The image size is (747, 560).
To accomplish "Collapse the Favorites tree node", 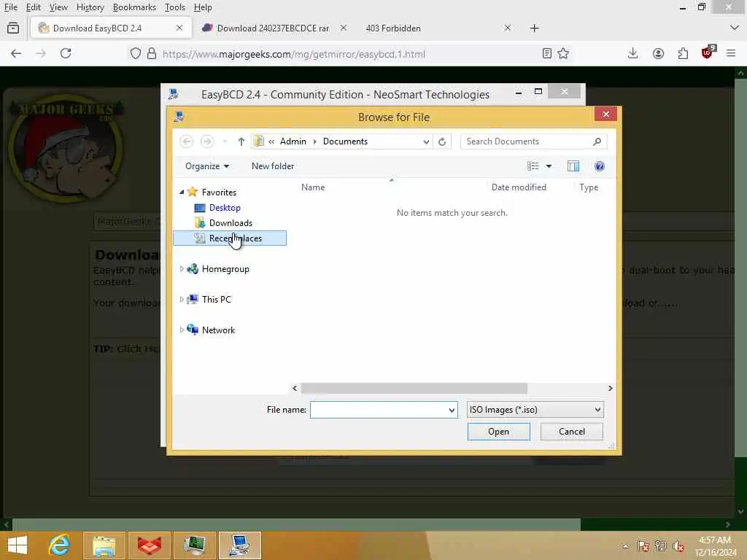I will click(x=182, y=192).
